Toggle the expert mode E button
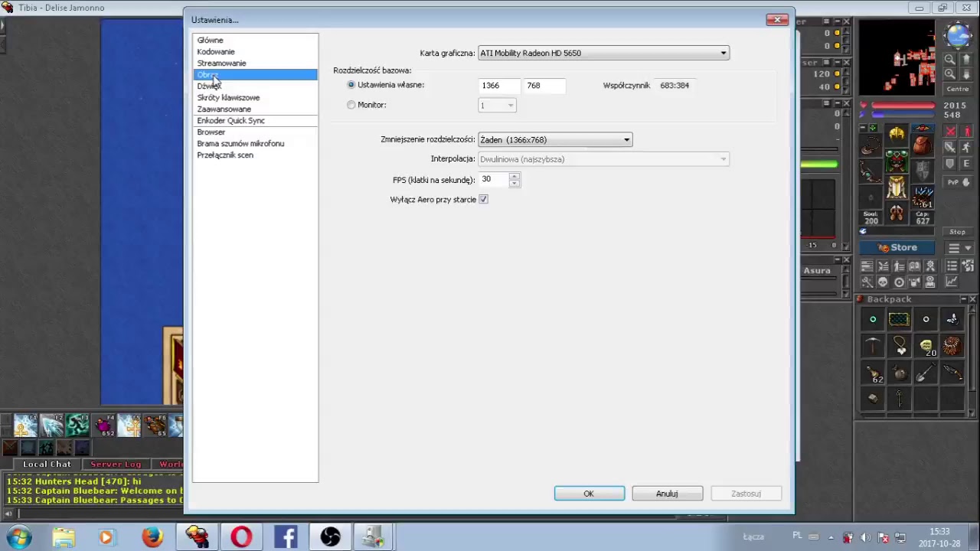Viewport: 980px width, 551px height. coord(966,164)
